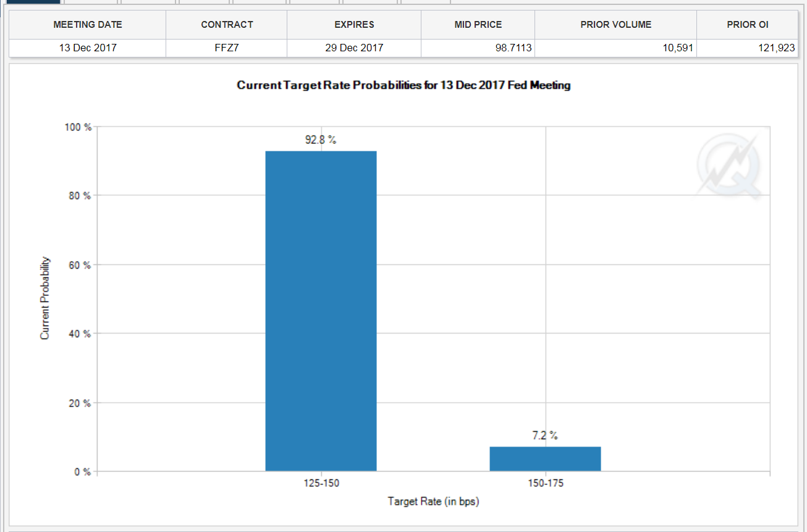
Task: Click the 92.8 % bar label
Action: pos(321,140)
